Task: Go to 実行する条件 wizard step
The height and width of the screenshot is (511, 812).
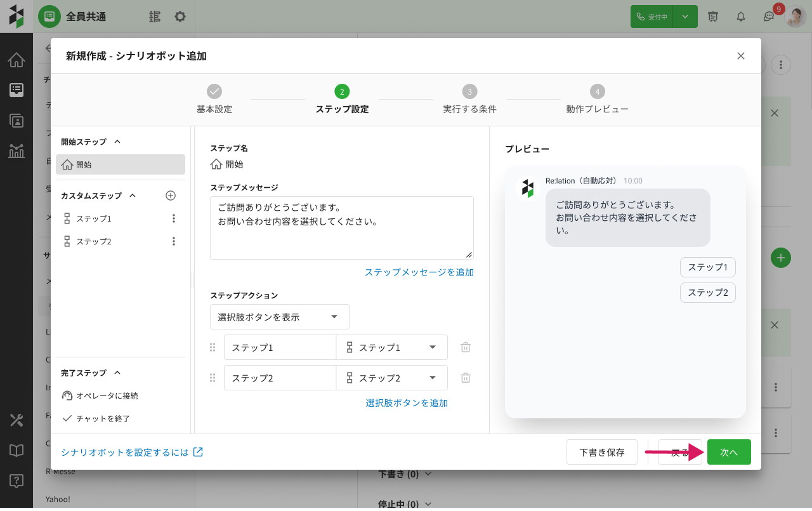Action: (x=469, y=98)
